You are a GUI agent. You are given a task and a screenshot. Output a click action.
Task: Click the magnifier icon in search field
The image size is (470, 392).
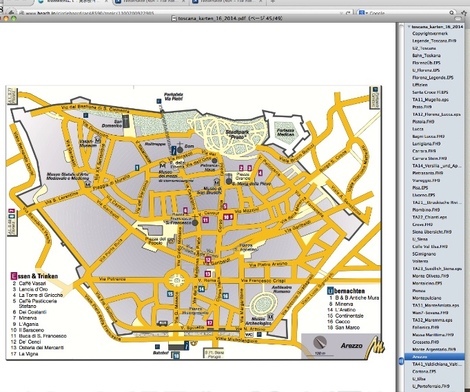pos(452,13)
